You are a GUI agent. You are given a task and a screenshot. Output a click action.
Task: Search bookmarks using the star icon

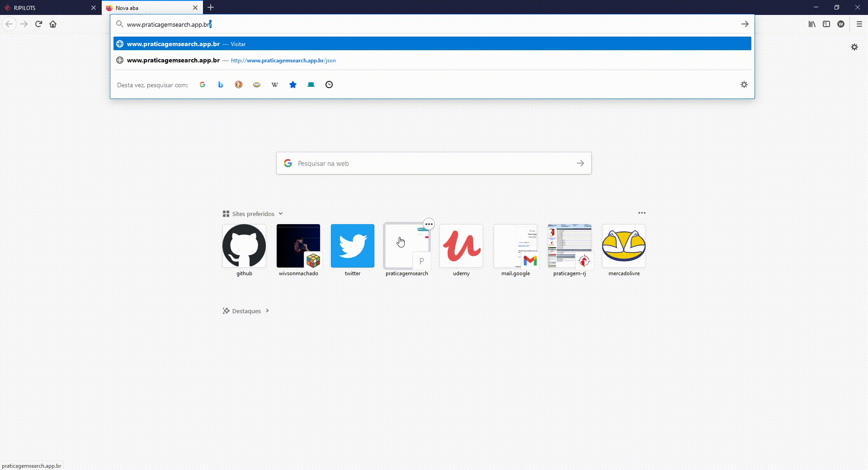point(293,85)
